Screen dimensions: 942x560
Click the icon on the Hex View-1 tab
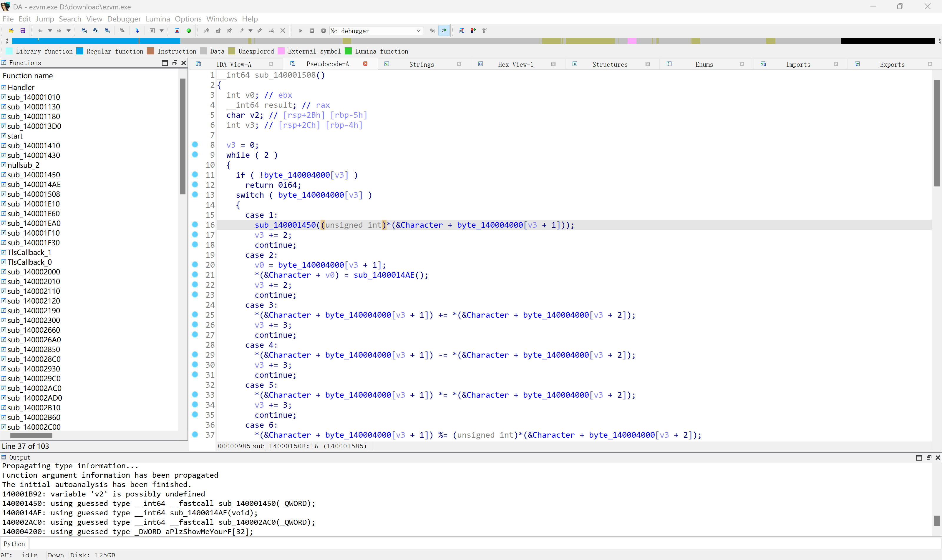coord(480,64)
